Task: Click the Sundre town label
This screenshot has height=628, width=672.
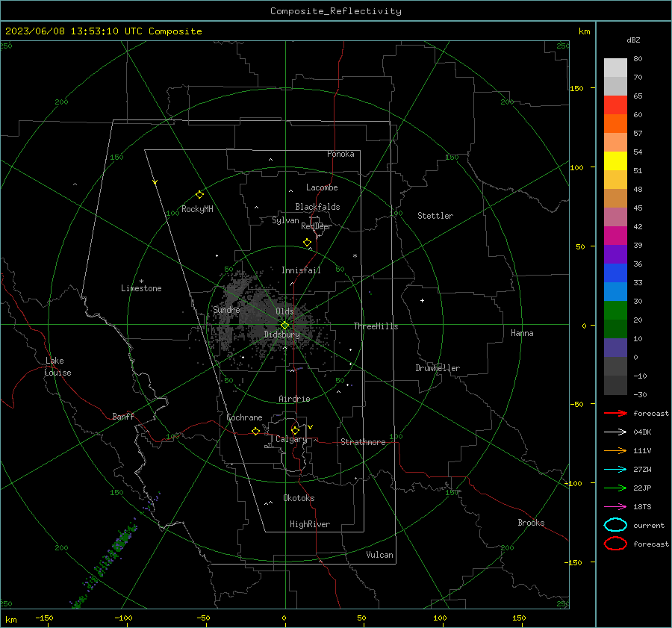Action: (226, 309)
